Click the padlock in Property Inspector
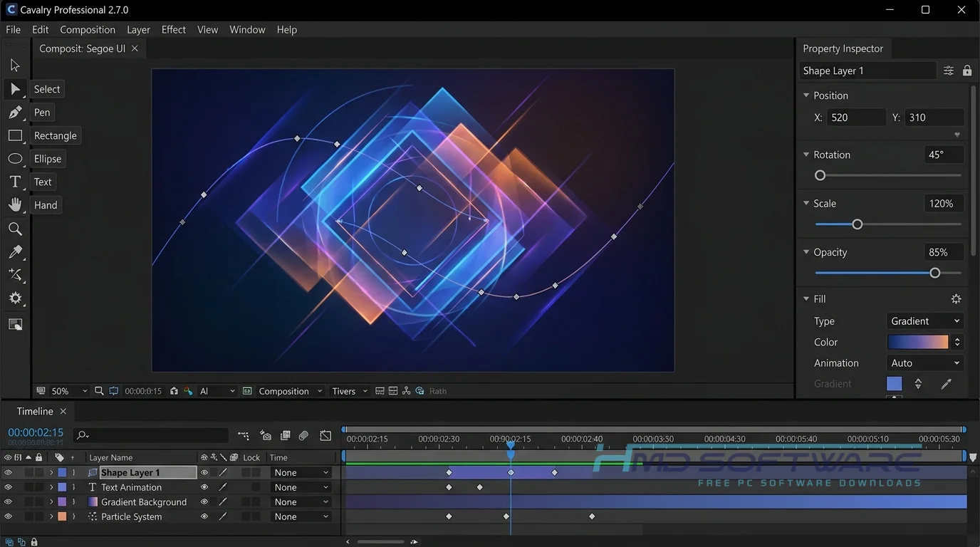Image resolution: width=980 pixels, height=547 pixels. point(967,71)
